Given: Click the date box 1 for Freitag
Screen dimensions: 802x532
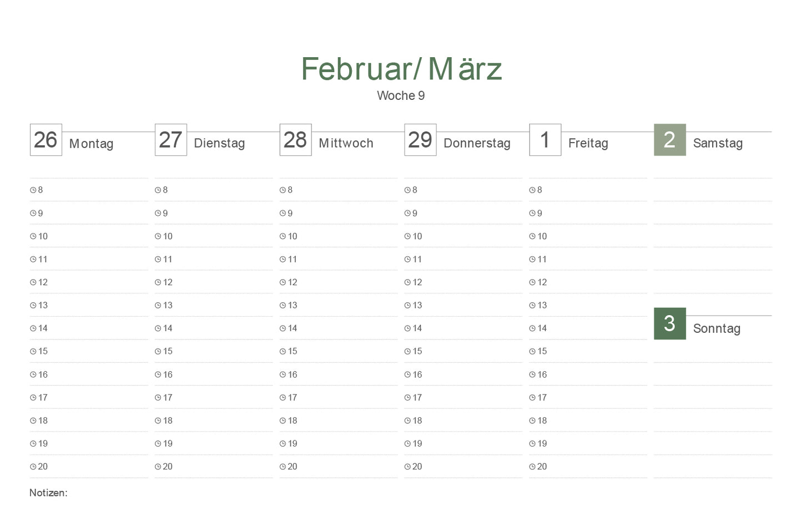Looking at the screenshot, I should [x=545, y=140].
